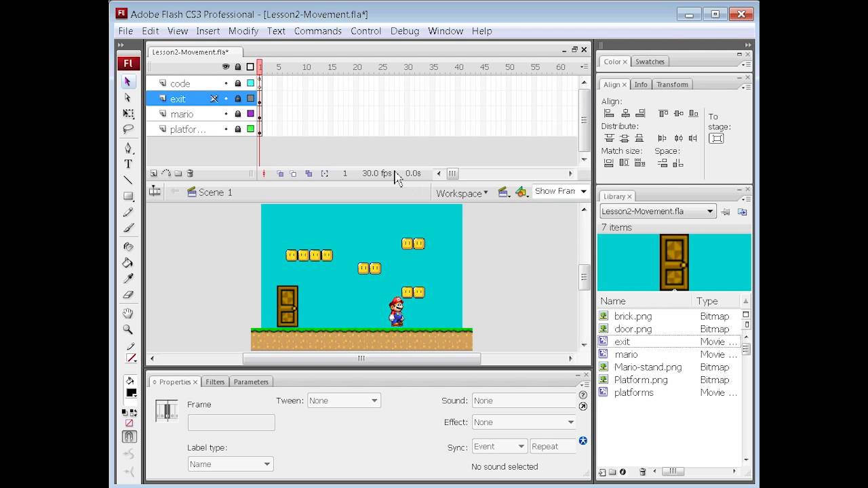This screenshot has width=868, height=488.
Task: Click Space evenly horizontally icon
Action: tap(678, 163)
